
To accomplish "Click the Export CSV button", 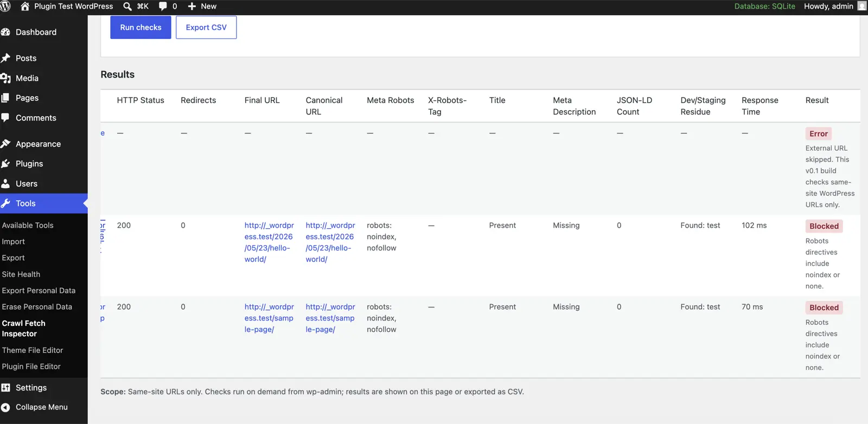I will click(x=206, y=27).
